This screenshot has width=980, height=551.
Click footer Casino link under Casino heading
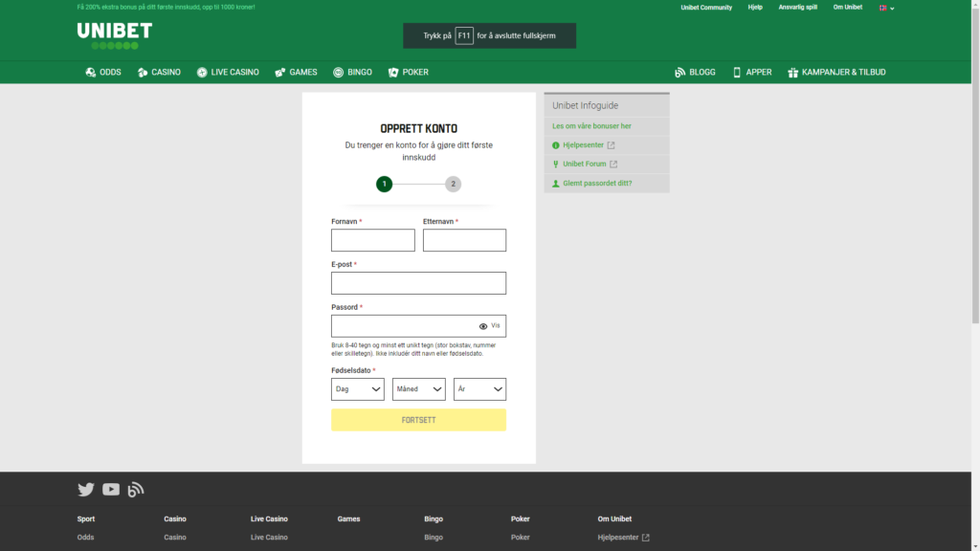click(175, 538)
